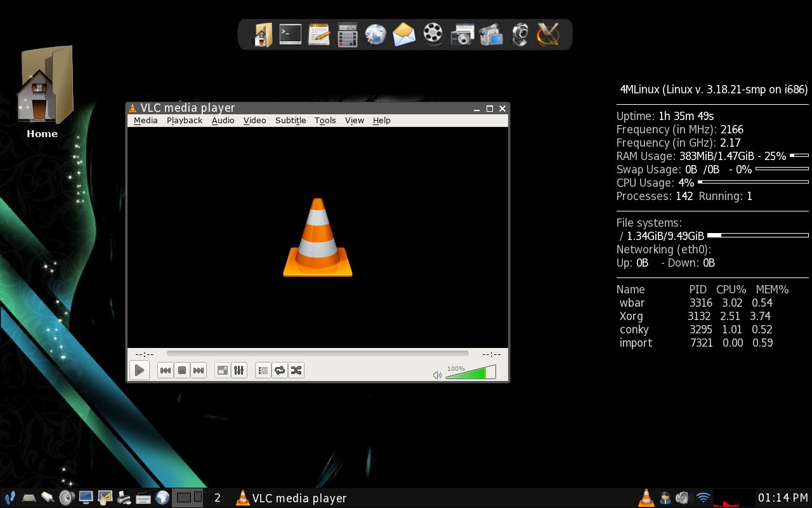This screenshot has height=508, width=812.
Task: Click the user figure tray icon
Action: pos(665,498)
